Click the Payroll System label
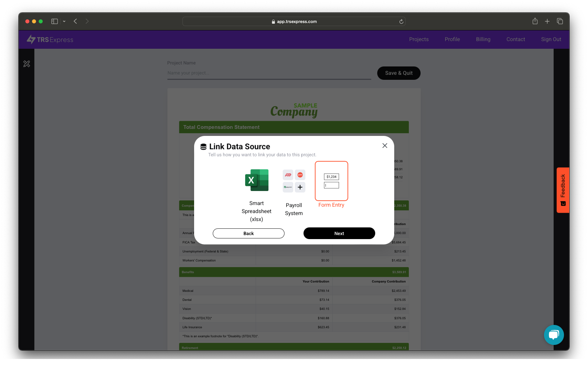The width and height of the screenshot is (588, 375). coord(294,209)
